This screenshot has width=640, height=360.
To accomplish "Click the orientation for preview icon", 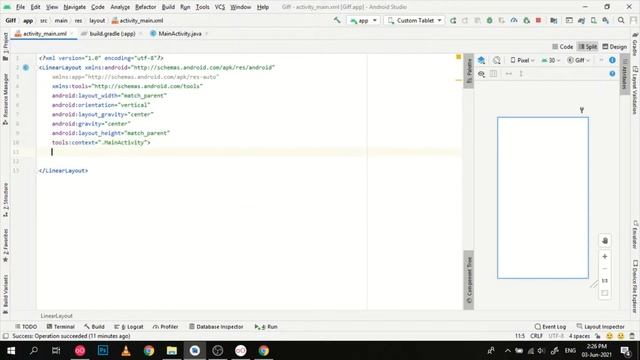I will (x=497, y=60).
